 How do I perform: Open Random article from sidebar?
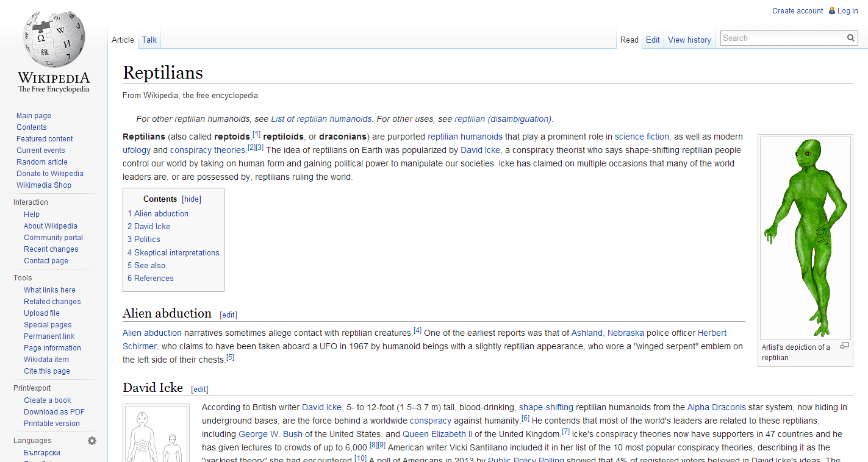(42, 162)
